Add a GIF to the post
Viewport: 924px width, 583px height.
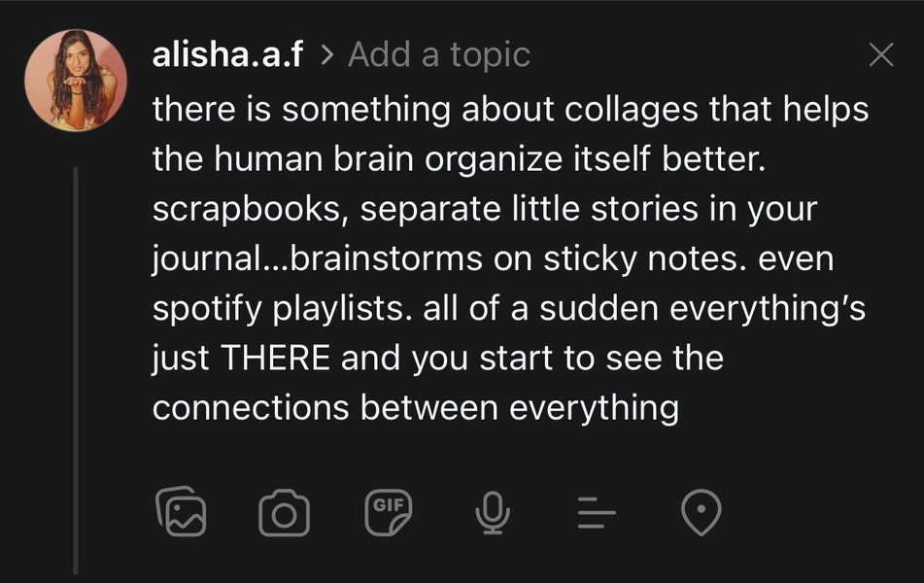coord(389,511)
